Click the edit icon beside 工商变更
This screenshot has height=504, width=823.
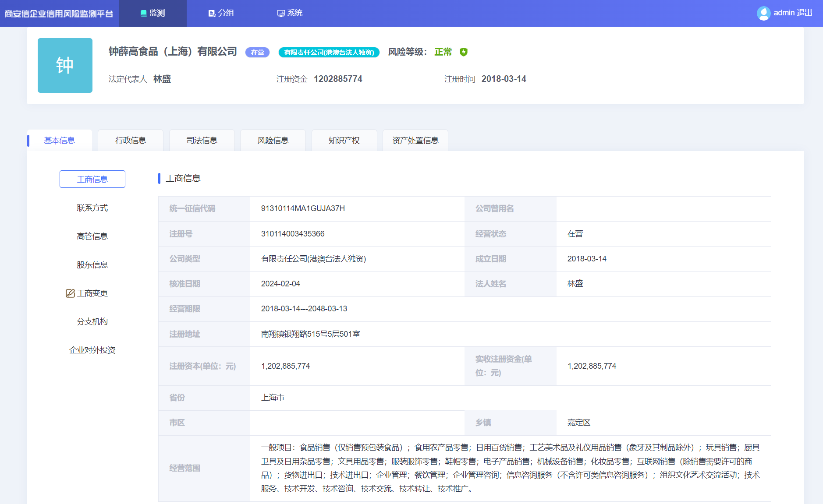[x=70, y=293]
